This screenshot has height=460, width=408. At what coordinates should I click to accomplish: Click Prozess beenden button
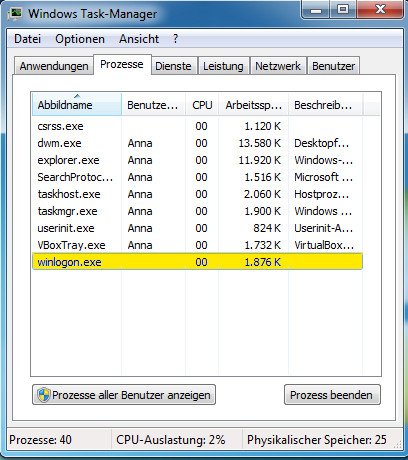332,395
